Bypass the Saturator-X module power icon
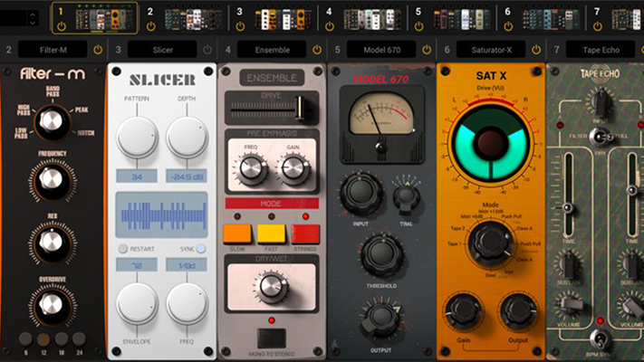 536,50
